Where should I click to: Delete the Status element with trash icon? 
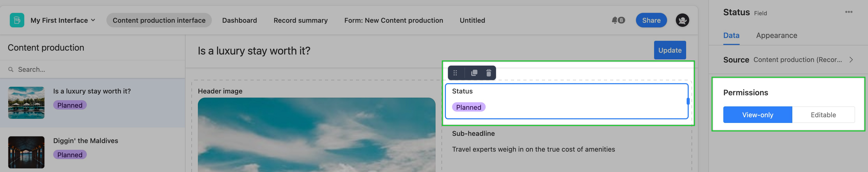(489, 73)
